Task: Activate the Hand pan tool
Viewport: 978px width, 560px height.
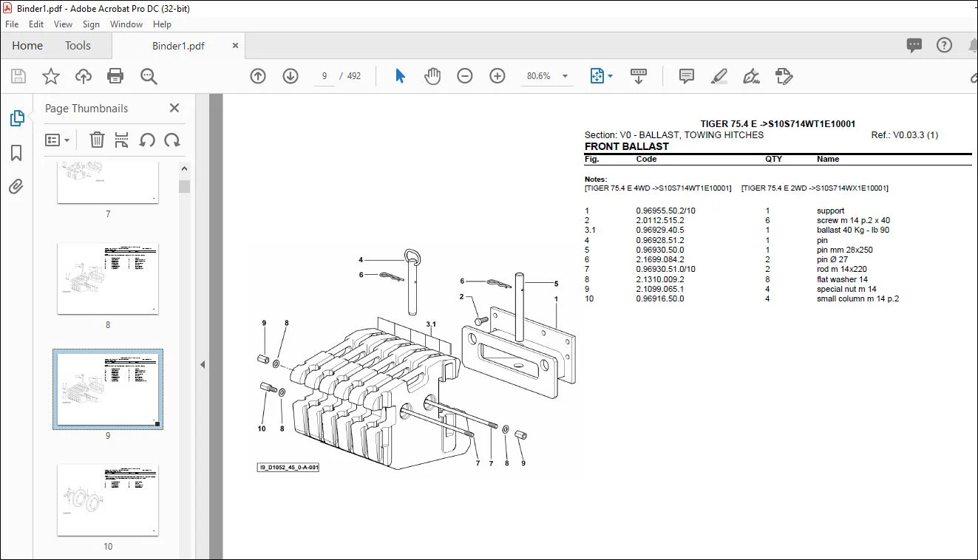Action: pyautogui.click(x=432, y=76)
